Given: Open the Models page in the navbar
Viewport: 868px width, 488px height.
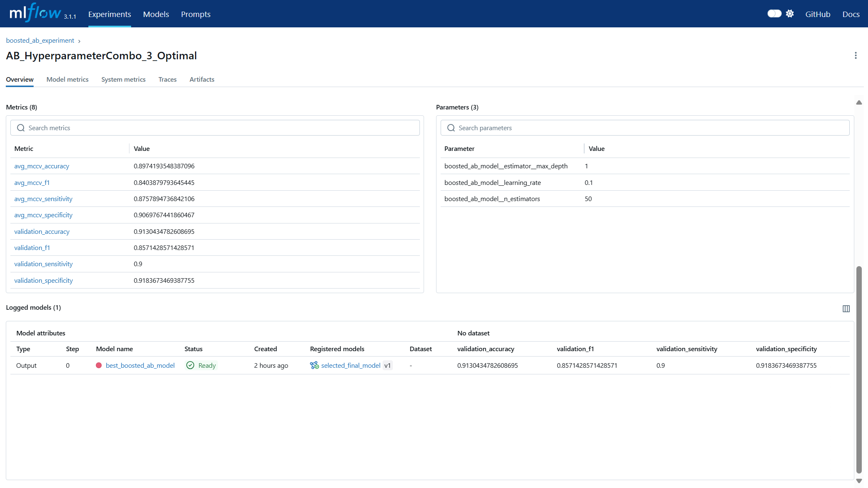Looking at the screenshot, I should coord(156,14).
